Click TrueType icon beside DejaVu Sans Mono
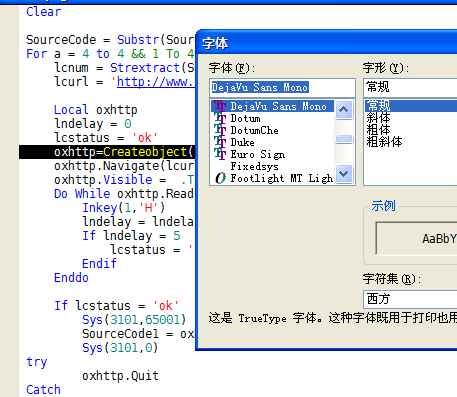 (x=220, y=106)
